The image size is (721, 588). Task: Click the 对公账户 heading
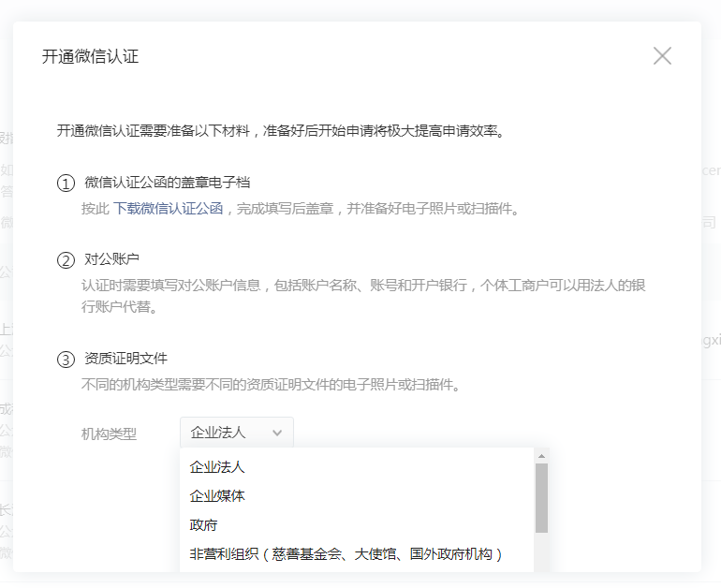tap(111, 259)
